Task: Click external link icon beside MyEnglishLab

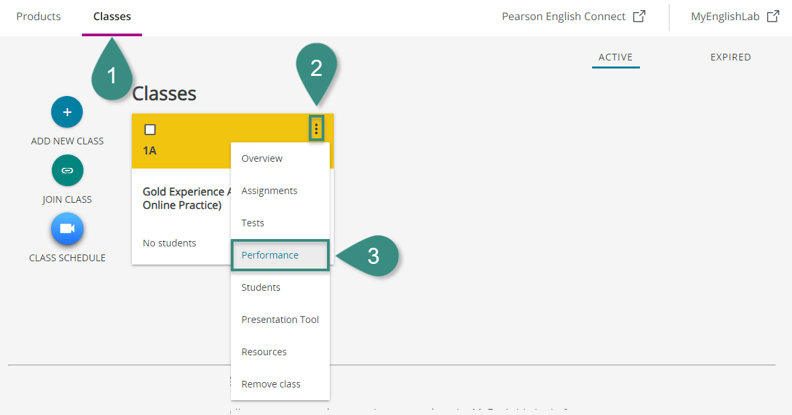Action: [772, 16]
